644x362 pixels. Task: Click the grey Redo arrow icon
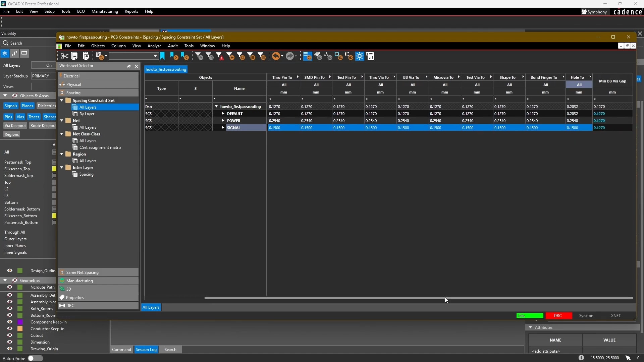pyautogui.click(x=290, y=56)
